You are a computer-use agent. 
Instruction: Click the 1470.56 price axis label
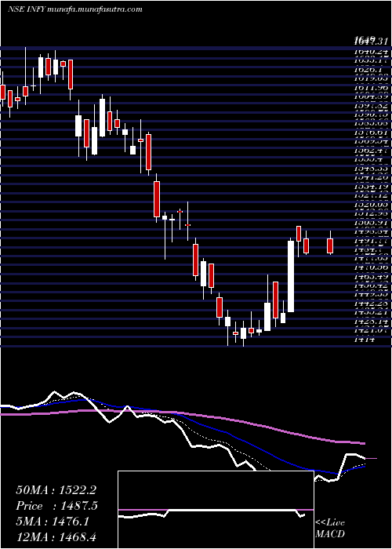[x=371, y=267]
